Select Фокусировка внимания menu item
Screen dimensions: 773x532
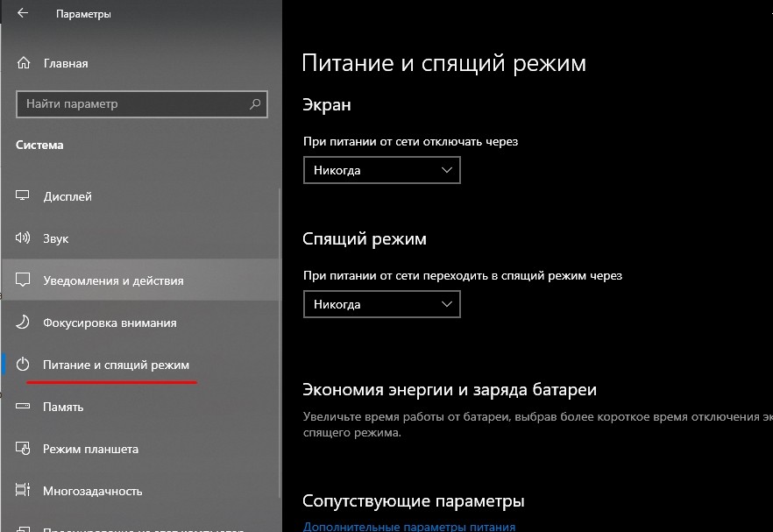[x=110, y=323]
